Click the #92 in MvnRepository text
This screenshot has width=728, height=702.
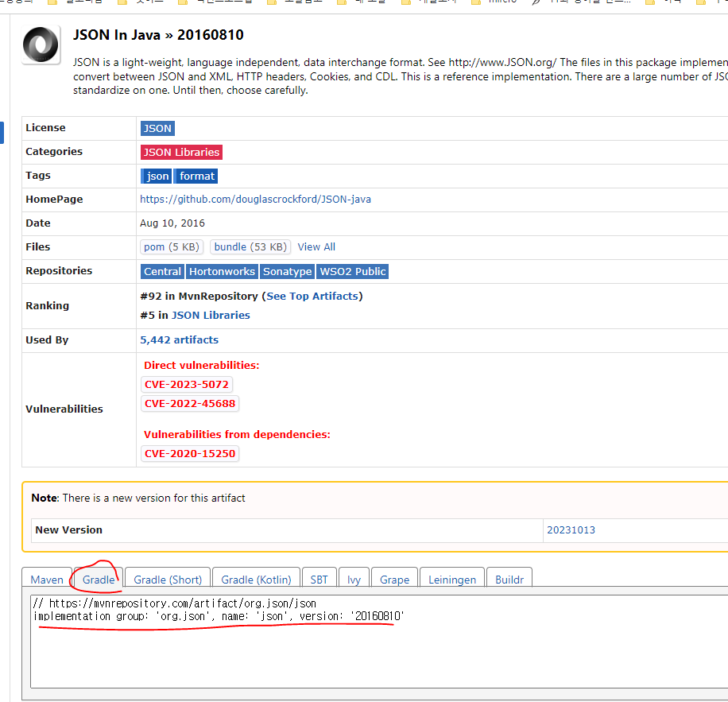tap(199, 297)
